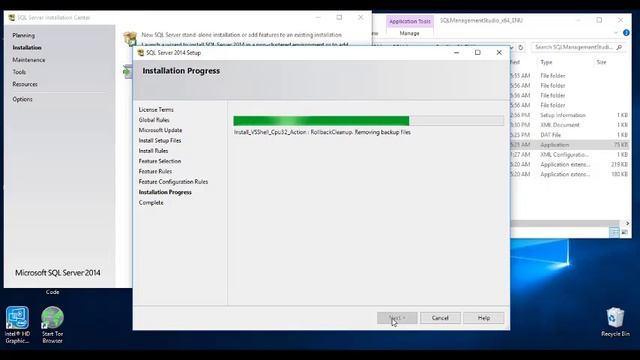Viewport: 640px width, 360px height.
Task: Open Intel HD Graphics desktop shortcut
Action: tap(18, 324)
